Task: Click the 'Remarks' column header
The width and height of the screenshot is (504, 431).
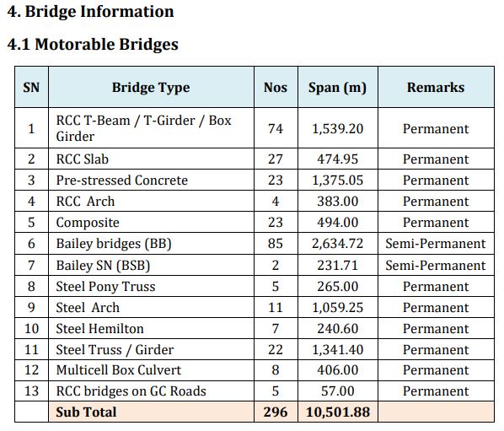Action: (436, 87)
